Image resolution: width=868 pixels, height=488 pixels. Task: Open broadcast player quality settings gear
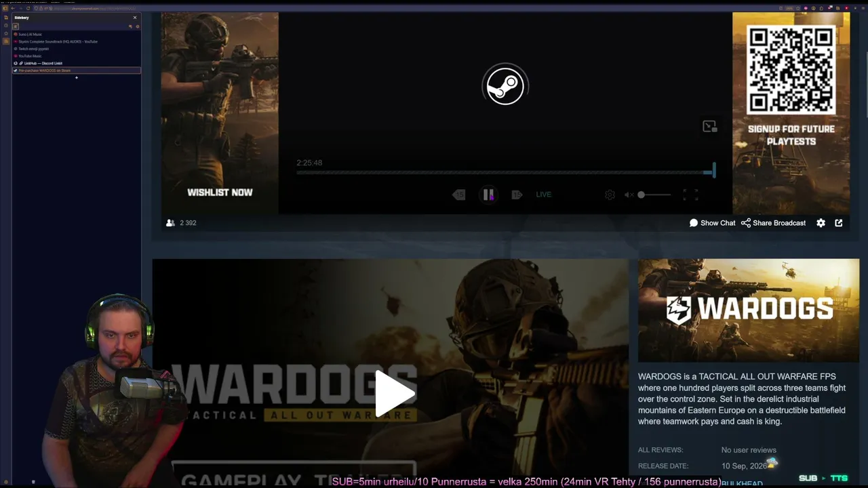tap(610, 195)
